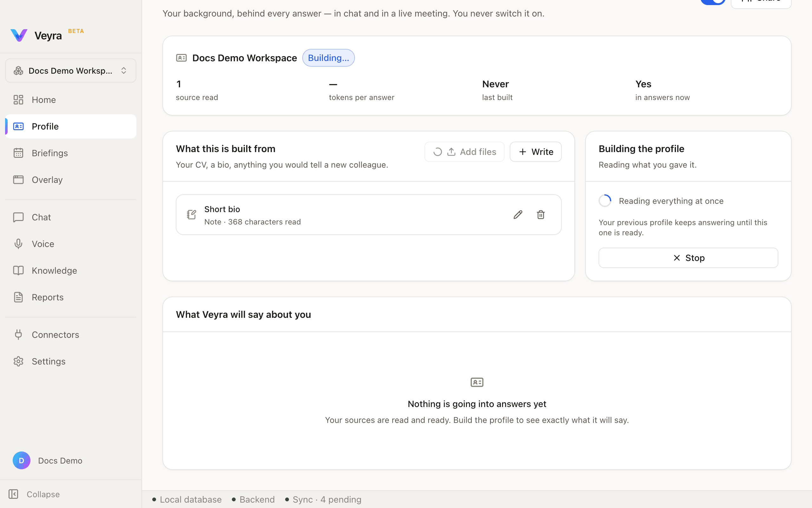Click the 'Building the profile' heading
812x508 pixels.
641,149
